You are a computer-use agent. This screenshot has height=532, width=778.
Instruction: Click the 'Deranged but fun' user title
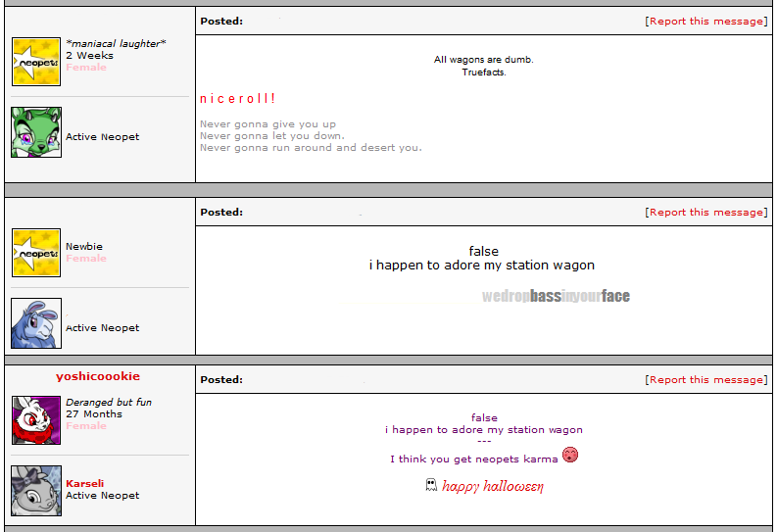[109, 402]
